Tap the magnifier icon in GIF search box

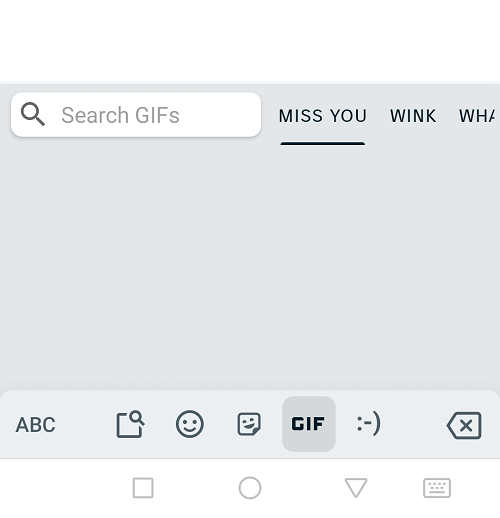coord(33,114)
